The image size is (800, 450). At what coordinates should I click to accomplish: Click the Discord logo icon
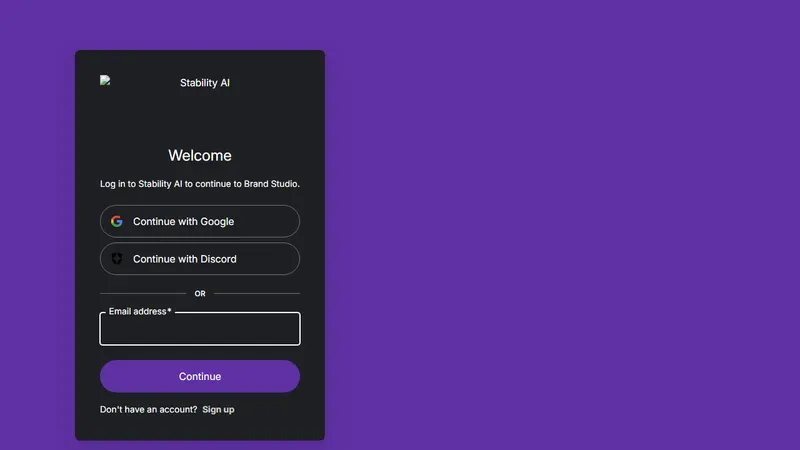[x=117, y=259]
